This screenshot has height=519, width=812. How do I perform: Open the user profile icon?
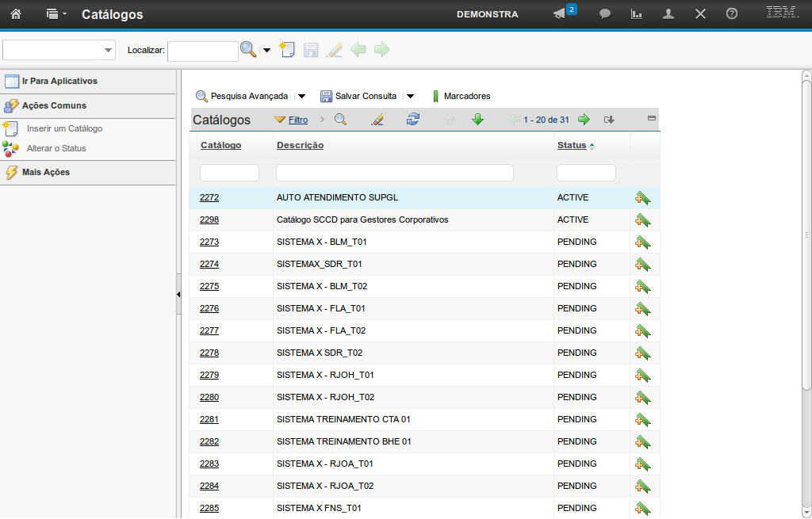[668, 14]
